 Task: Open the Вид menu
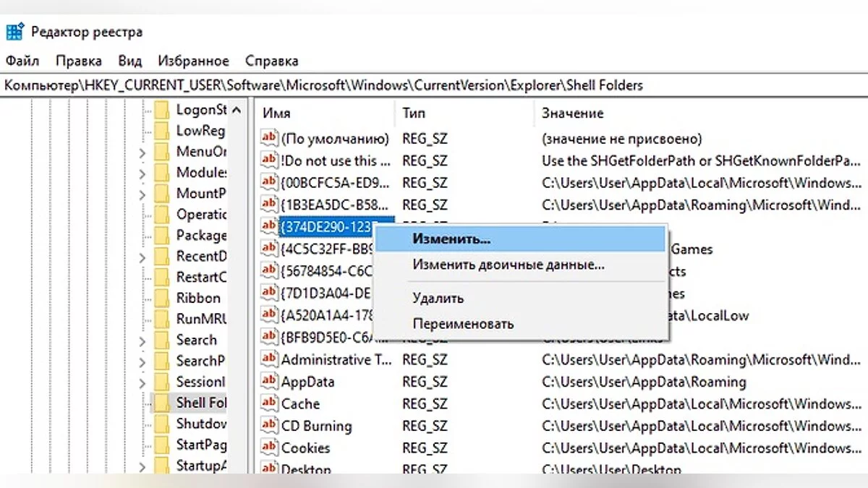130,61
